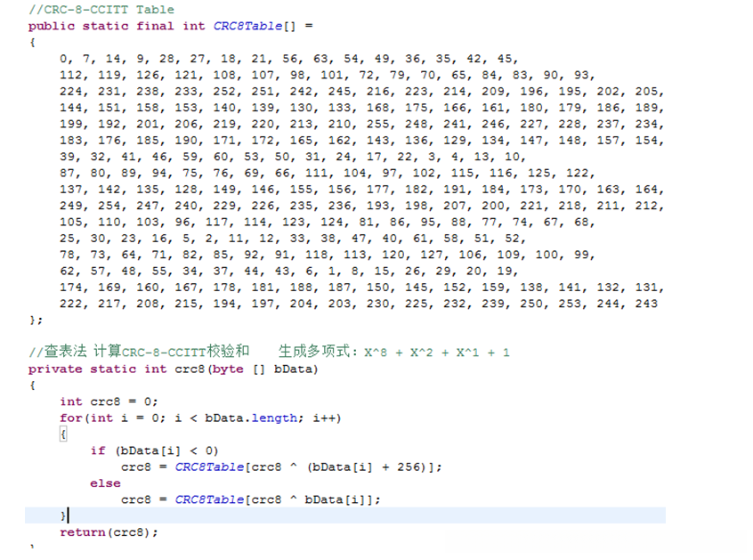Click '};' closing the table array

[36, 320]
